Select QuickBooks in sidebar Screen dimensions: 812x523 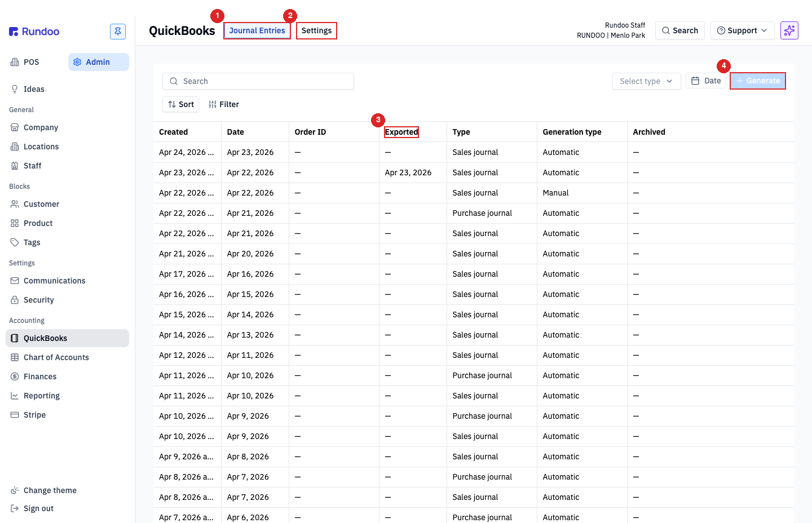coord(67,338)
